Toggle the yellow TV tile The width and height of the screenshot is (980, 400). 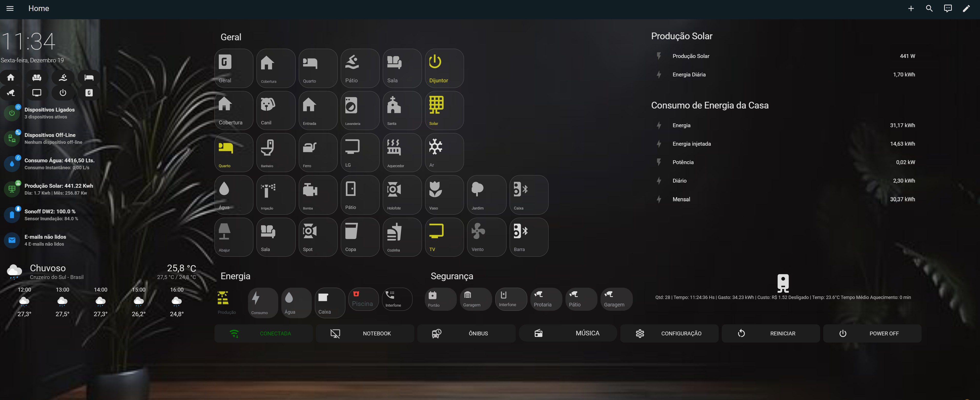(x=444, y=237)
